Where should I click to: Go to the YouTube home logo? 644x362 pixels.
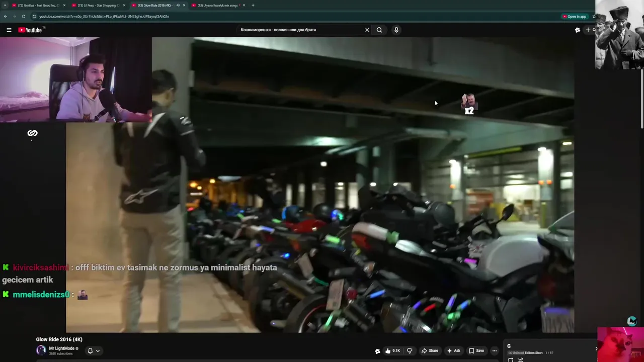(30, 30)
